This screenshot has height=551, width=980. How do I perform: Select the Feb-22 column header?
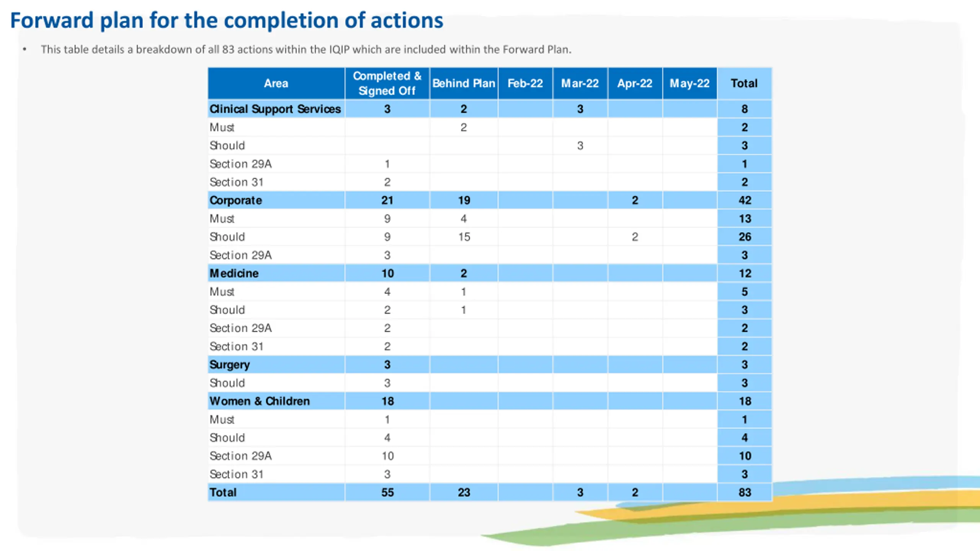(x=525, y=83)
